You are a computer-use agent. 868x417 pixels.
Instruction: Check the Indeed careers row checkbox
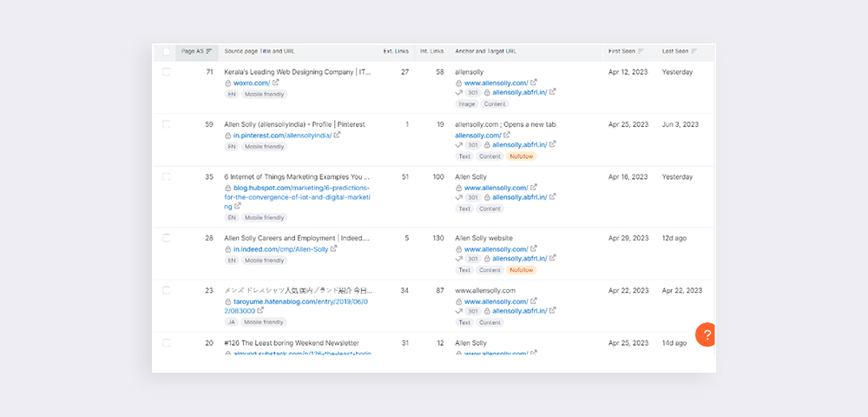coord(166,238)
